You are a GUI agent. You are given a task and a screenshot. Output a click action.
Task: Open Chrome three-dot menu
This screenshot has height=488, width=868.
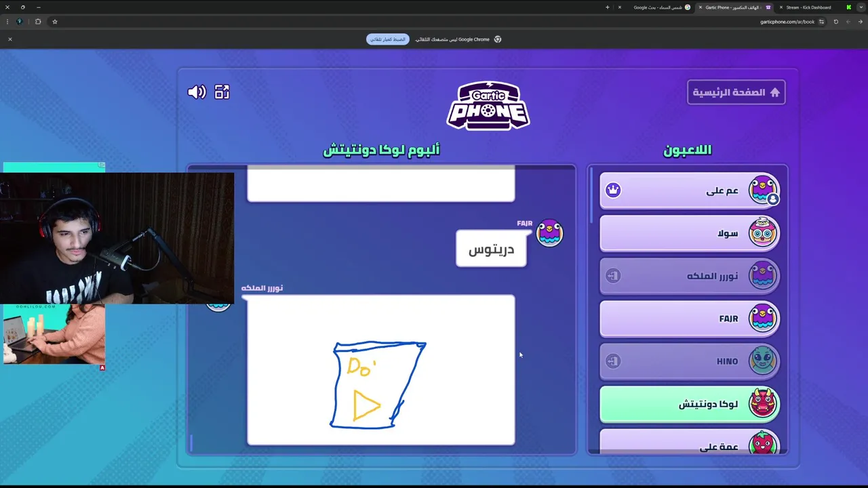tap(7, 22)
